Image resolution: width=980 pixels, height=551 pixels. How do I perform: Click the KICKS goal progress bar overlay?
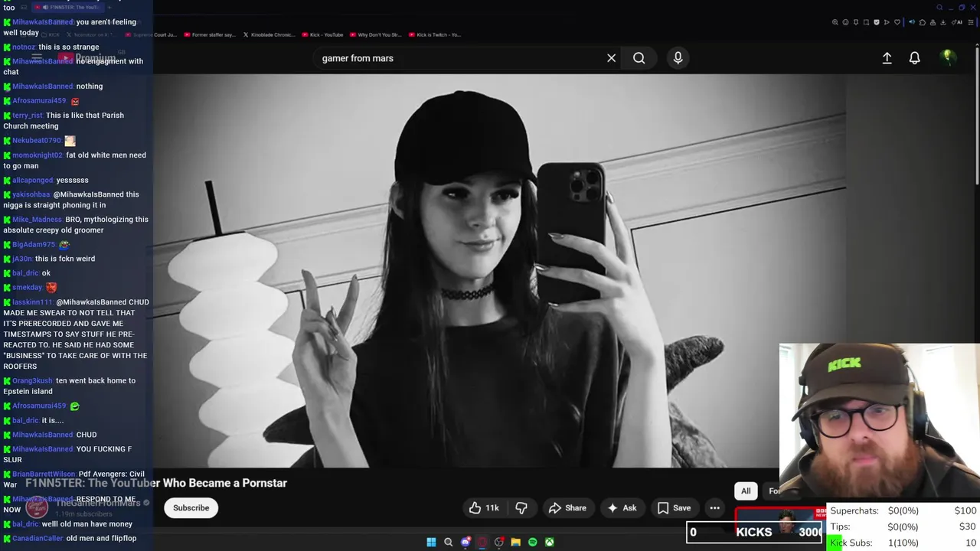tap(754, 533)
